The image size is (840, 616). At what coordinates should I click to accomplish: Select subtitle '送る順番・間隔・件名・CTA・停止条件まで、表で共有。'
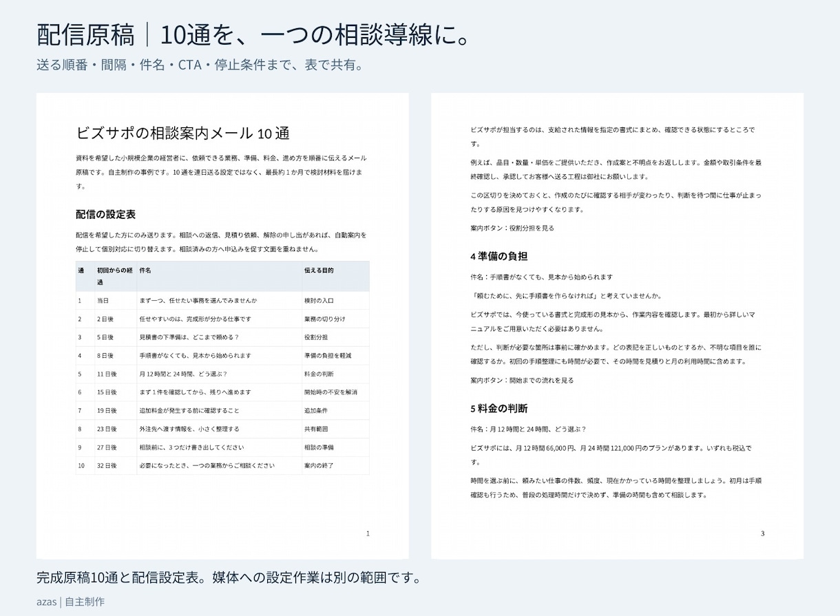pyautogui.click(x=200, y=65)
